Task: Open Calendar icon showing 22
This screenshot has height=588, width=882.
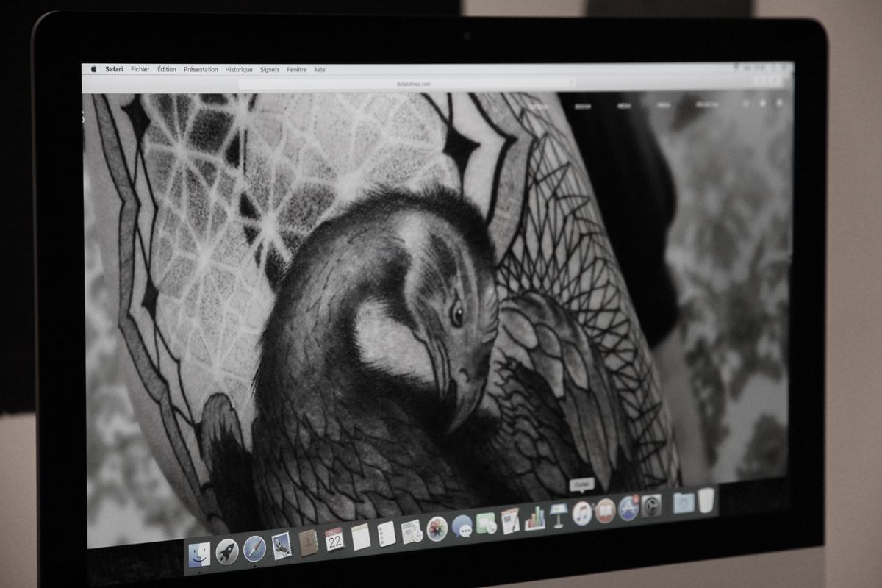Action: tap(334, 539)
